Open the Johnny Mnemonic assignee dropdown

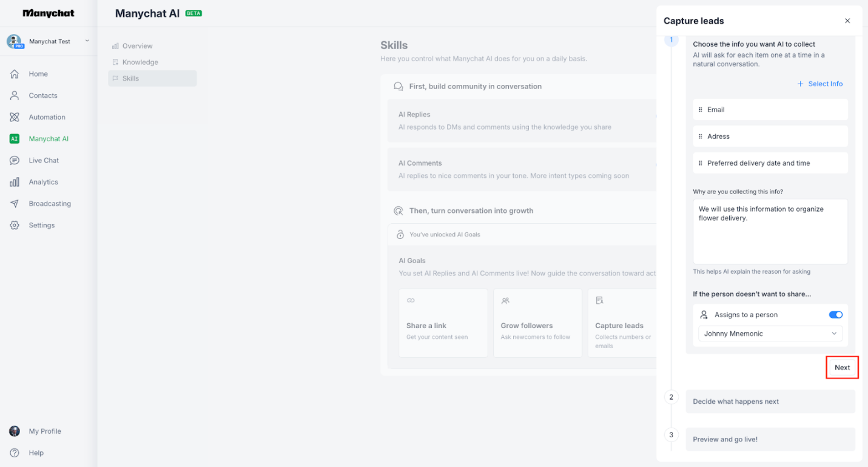click(770, 334)
